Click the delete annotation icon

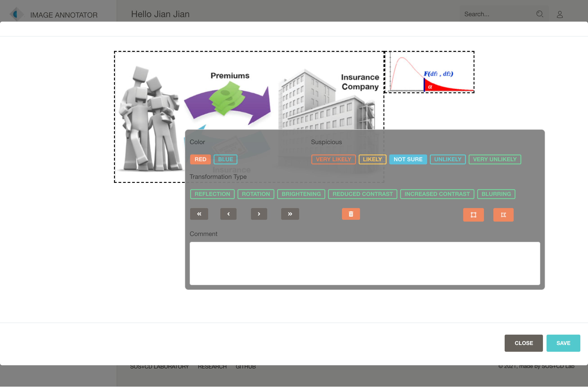point(351,213)
